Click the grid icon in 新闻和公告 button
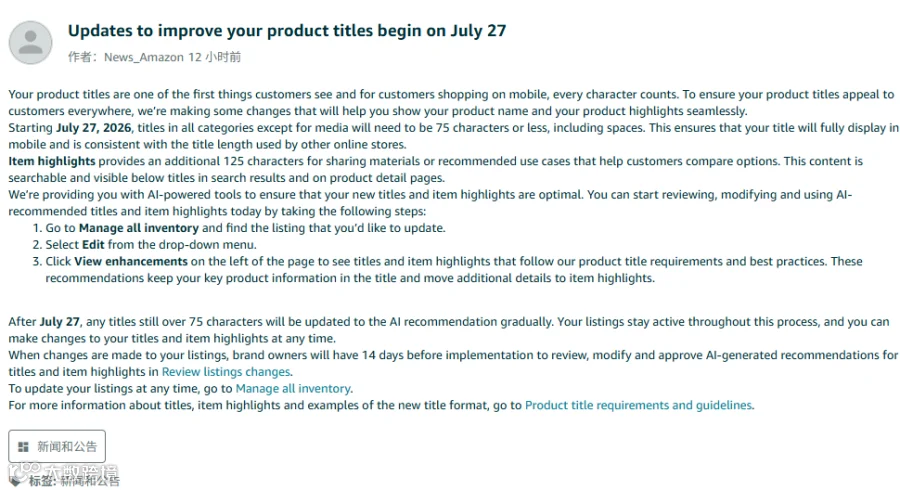This screenshot has height=490, width=900. pyautogui.click(x=23, y=446)
